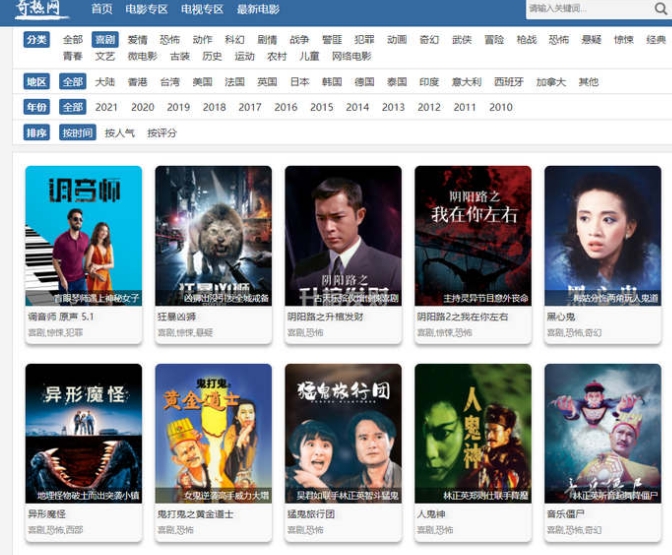
Task: Click the search magnifier icon
Action: [x=660, y=8]
